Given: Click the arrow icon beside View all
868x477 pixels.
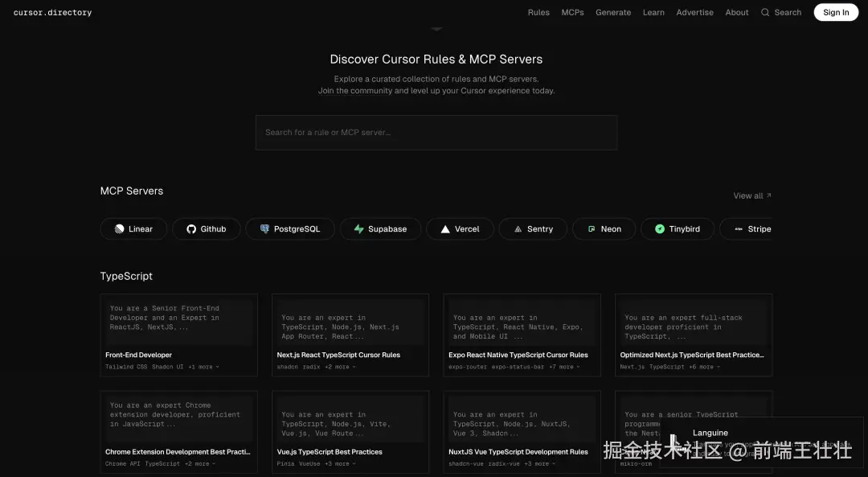Looking at the screenshot, I should pyautogui.click(x=768, y=195).
